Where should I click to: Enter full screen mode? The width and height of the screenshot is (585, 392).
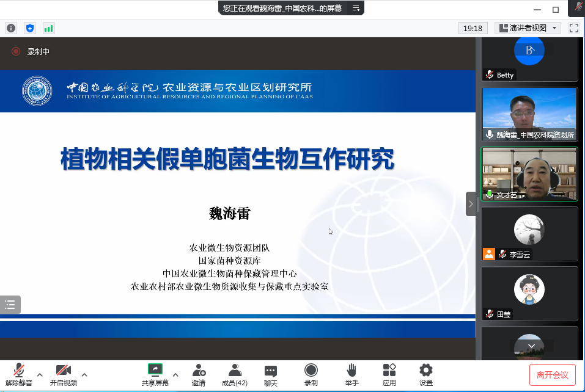click(x=573, y=28)
